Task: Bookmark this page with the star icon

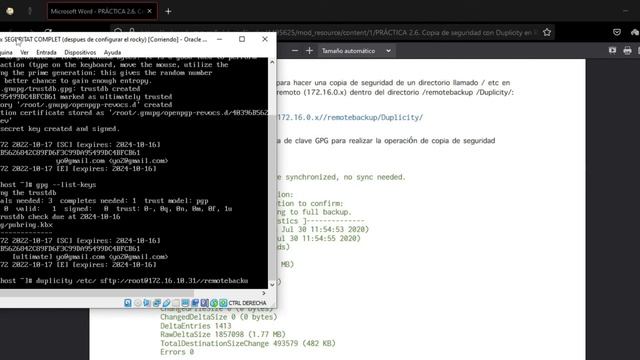Action: pos(547,32)
